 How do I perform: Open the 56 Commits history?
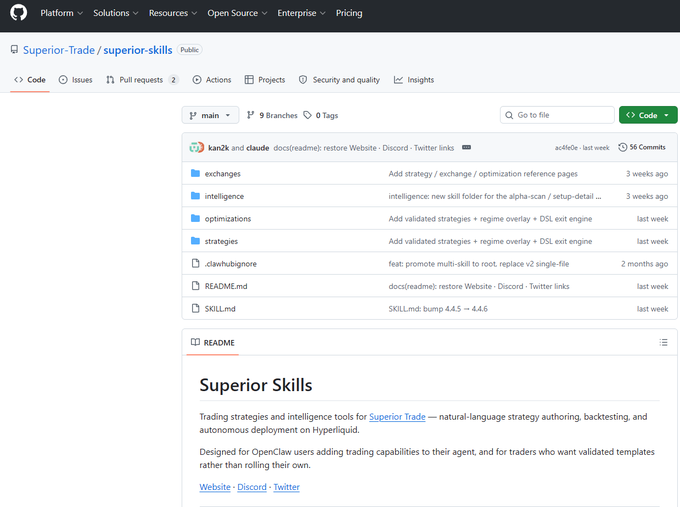coord(642,147)
